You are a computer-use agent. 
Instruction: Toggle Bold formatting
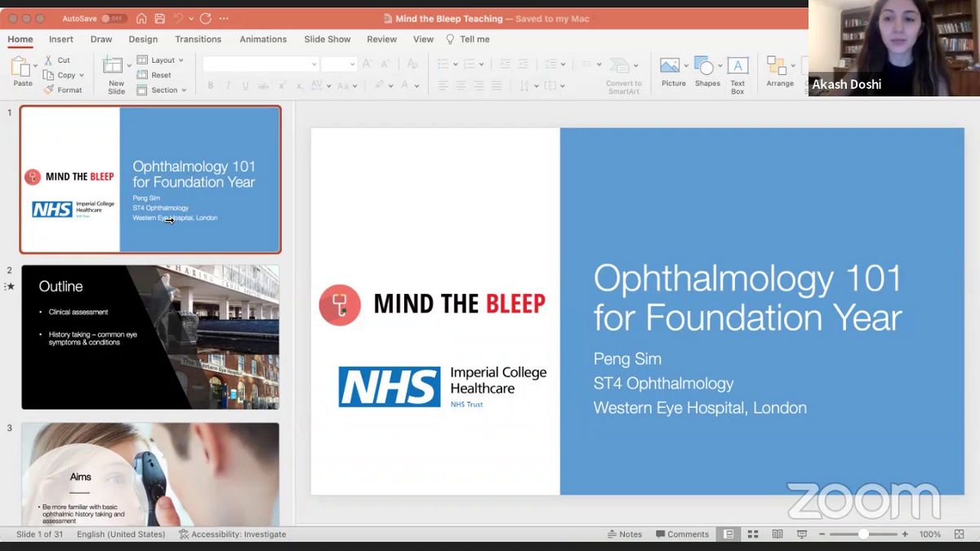(x=210, y=86)
